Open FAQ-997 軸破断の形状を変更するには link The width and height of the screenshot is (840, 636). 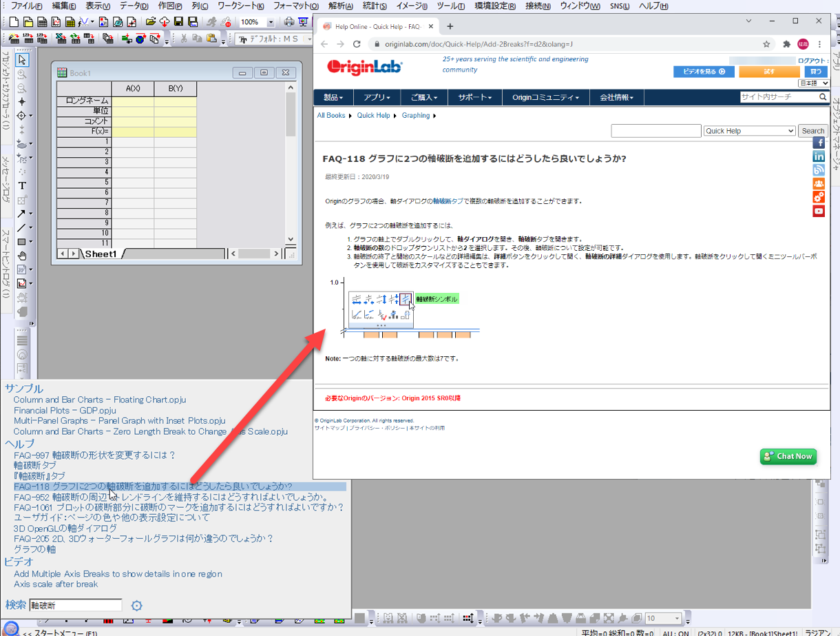95,455
